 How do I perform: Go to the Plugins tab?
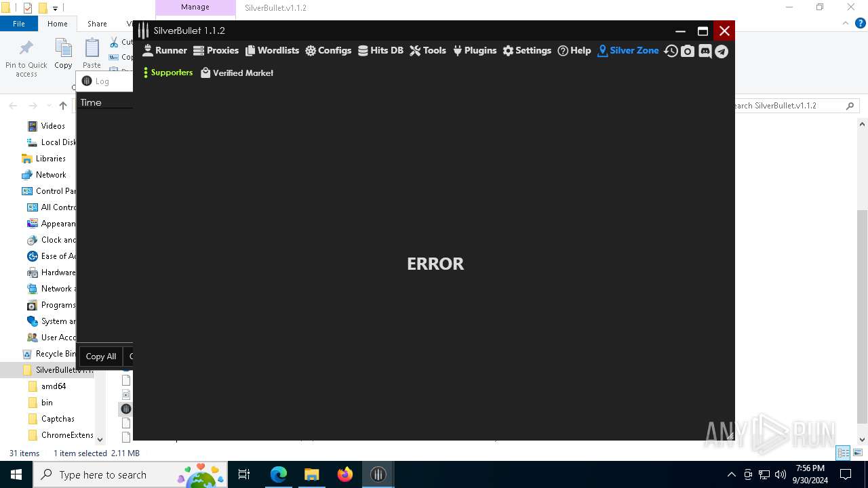coord(475,50)
